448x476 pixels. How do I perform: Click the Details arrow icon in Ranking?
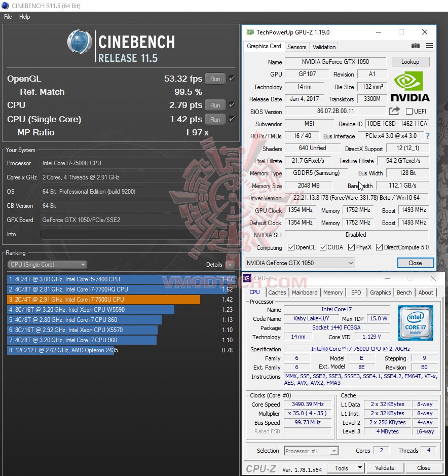(x=230, y=265)
